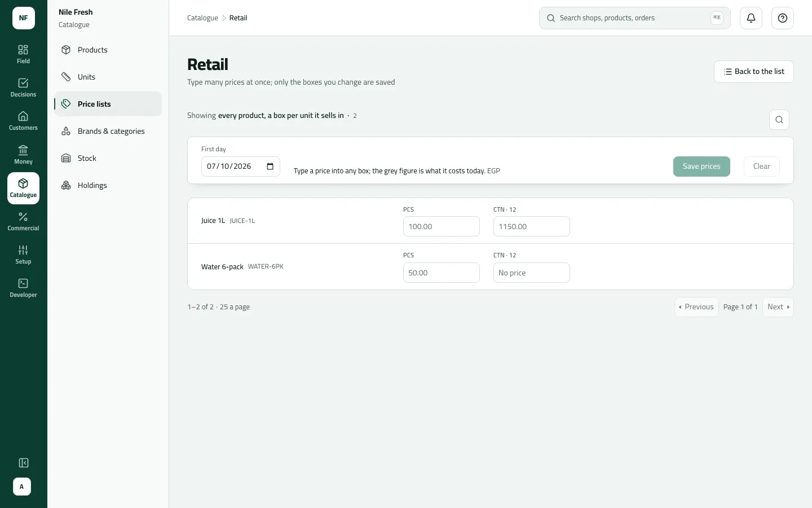Click the 'Page 1 of 1' indicator
This screenshot has height=508, width=812.
click(740, 307)
